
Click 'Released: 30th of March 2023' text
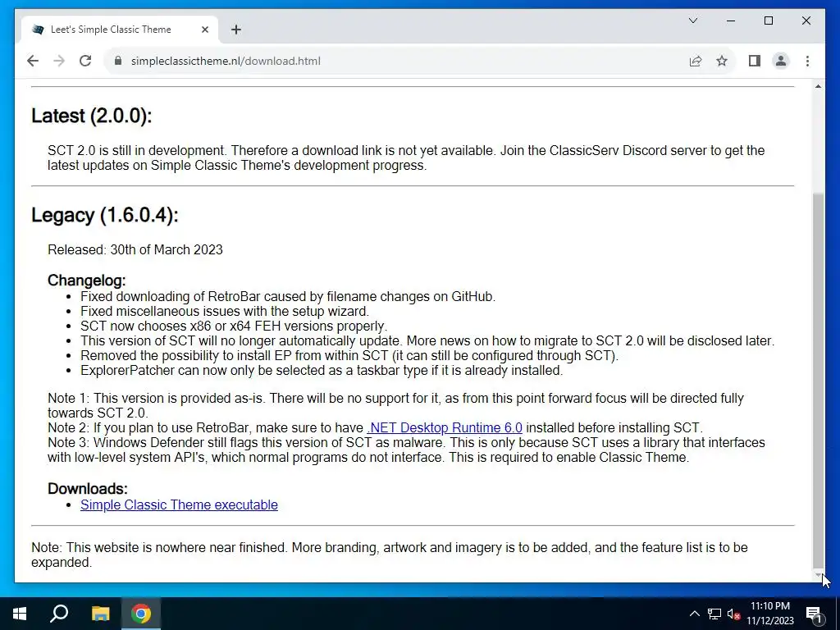click(x=135, y=249)
